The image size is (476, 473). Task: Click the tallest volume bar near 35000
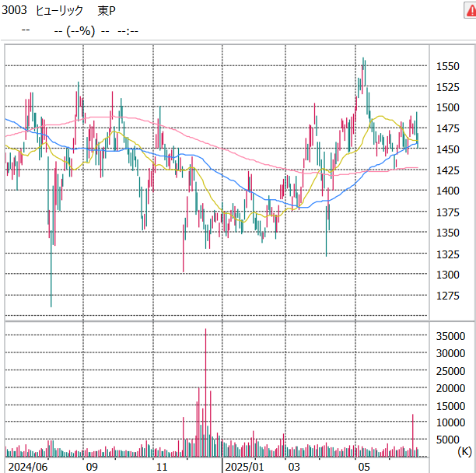(x=205, y=393)
